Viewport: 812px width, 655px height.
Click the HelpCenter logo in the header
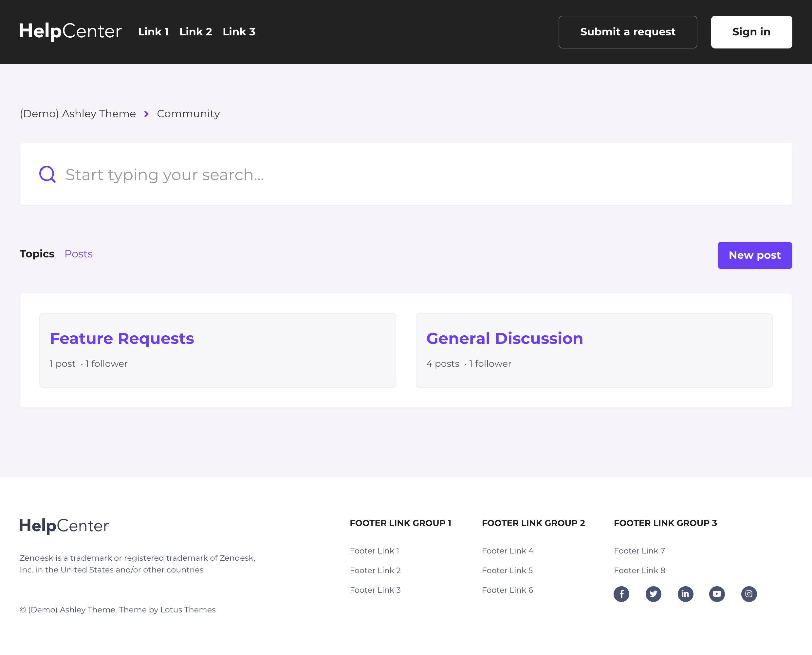click(x=70, y=32)
